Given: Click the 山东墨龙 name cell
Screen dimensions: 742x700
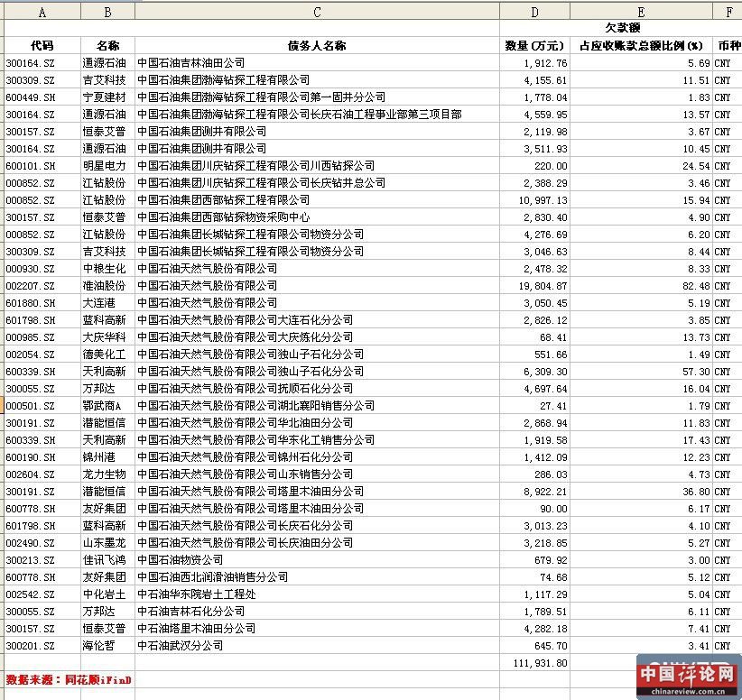Looking at the screenshot, I should 108,543.
